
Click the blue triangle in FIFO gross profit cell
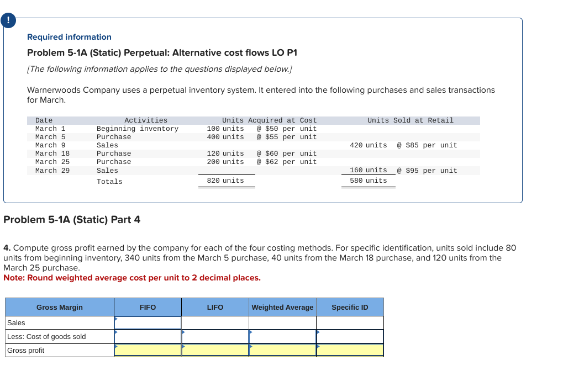116,347
